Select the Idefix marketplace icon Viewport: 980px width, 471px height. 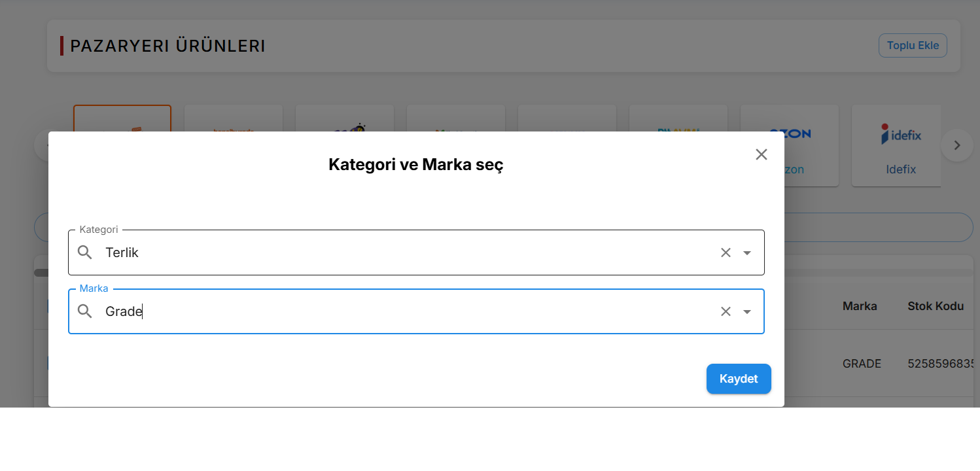[896, 145]
